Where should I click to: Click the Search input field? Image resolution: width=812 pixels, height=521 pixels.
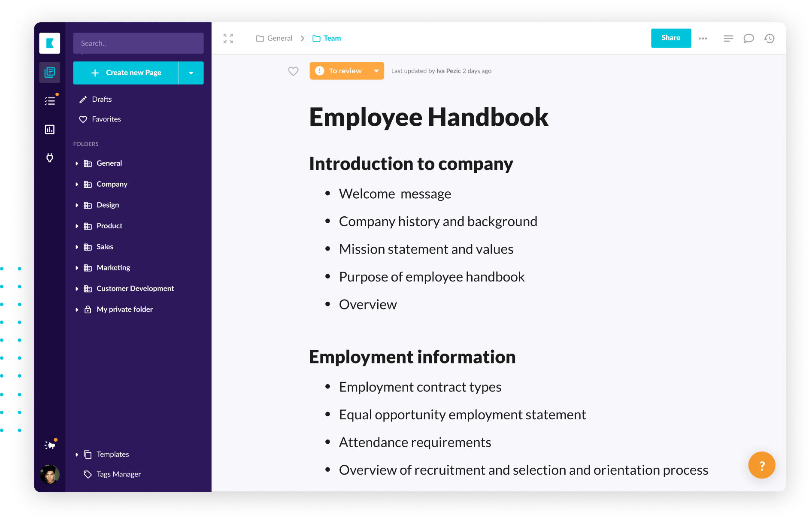tap(138, 43)
